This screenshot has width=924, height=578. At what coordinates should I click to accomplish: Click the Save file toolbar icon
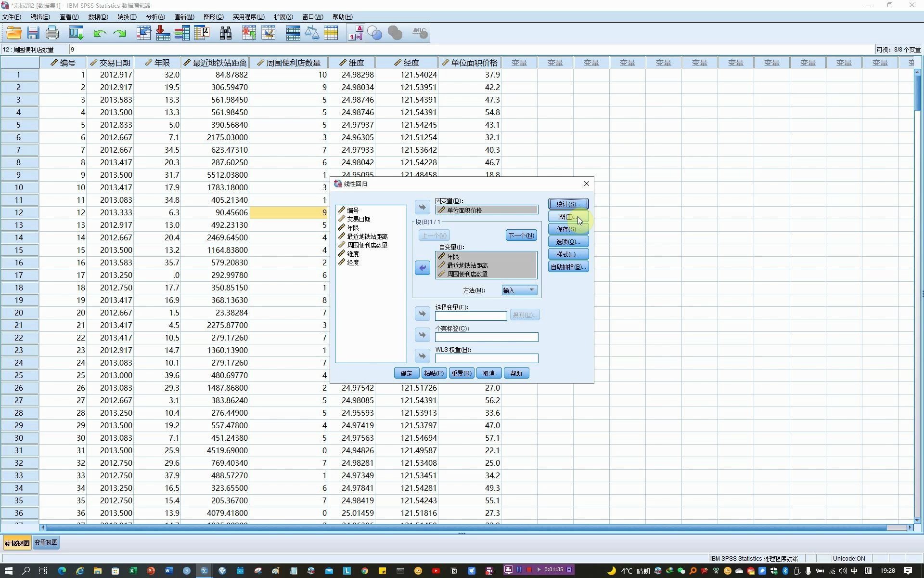point(33,33)
